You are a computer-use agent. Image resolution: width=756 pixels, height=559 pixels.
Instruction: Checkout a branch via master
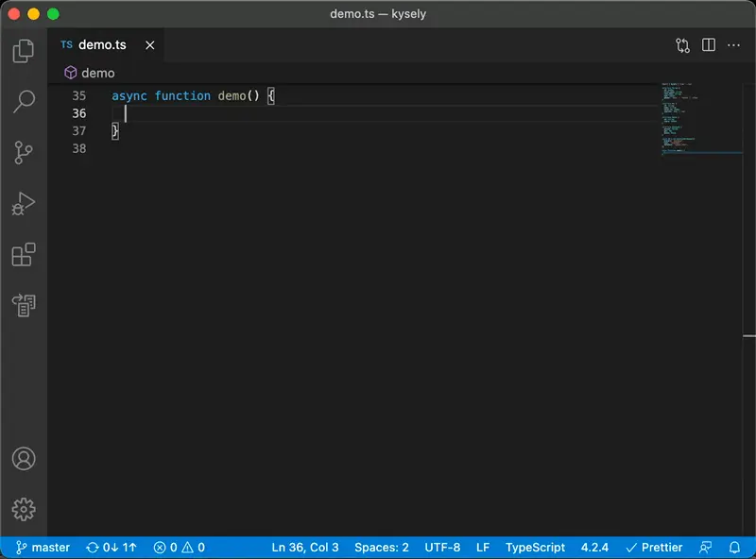(x=43, y=548)
